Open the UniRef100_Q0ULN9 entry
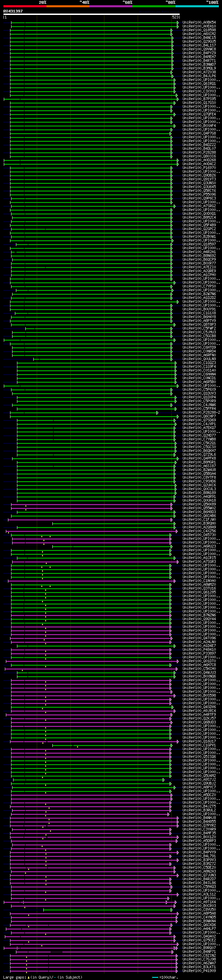222x980 pixels. pyautogui.click(x=199, y=359)
